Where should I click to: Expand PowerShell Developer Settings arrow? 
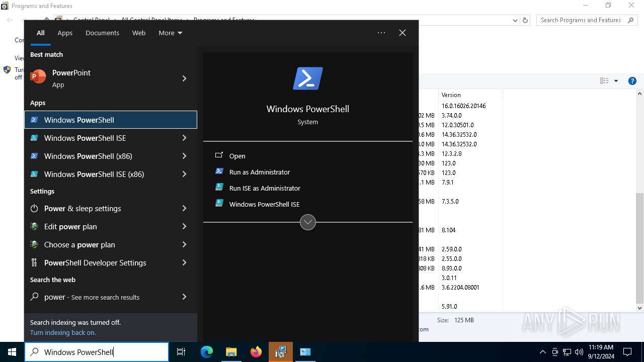pos(184,262)
